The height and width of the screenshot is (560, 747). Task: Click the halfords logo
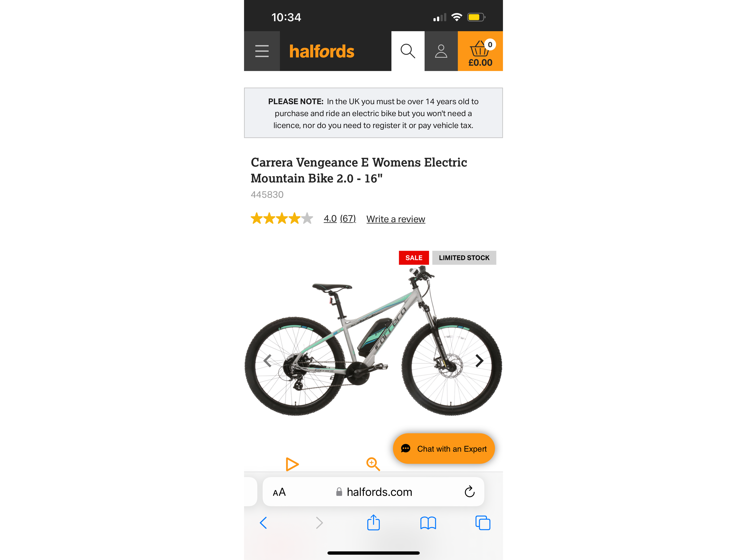click(321, 51)
